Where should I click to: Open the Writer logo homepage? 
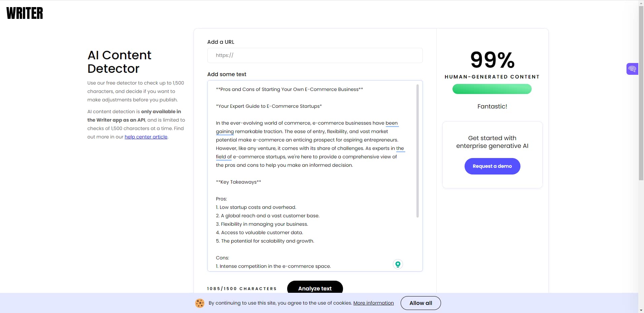[x=24, y=13]
